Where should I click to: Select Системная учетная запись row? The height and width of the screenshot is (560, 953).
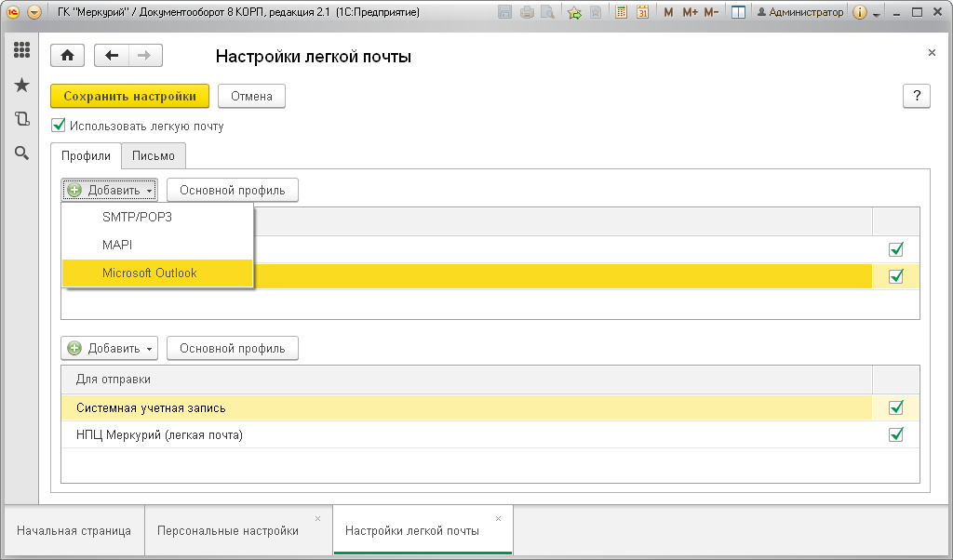point(467,407)
